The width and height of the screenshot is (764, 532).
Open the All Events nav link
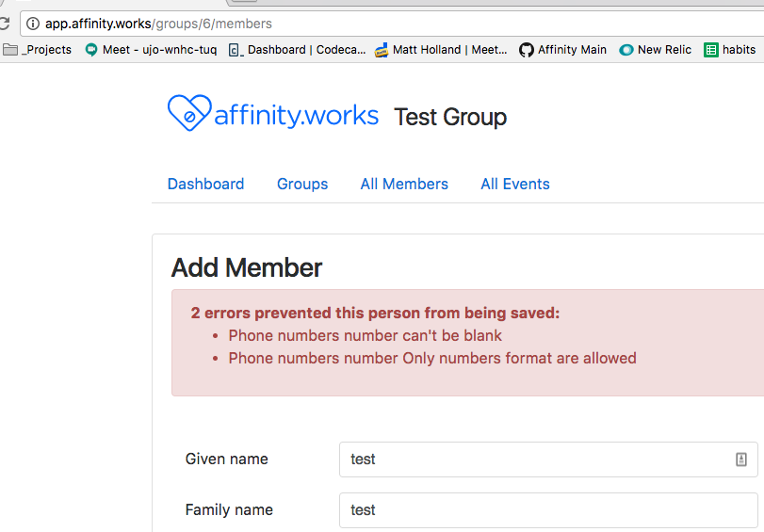[x=515, y=185]
